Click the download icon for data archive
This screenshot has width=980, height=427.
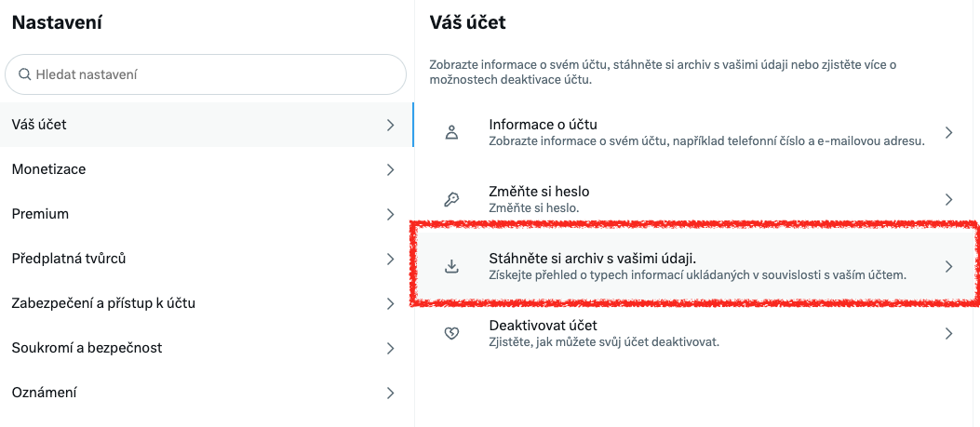[x=452, y=266]
